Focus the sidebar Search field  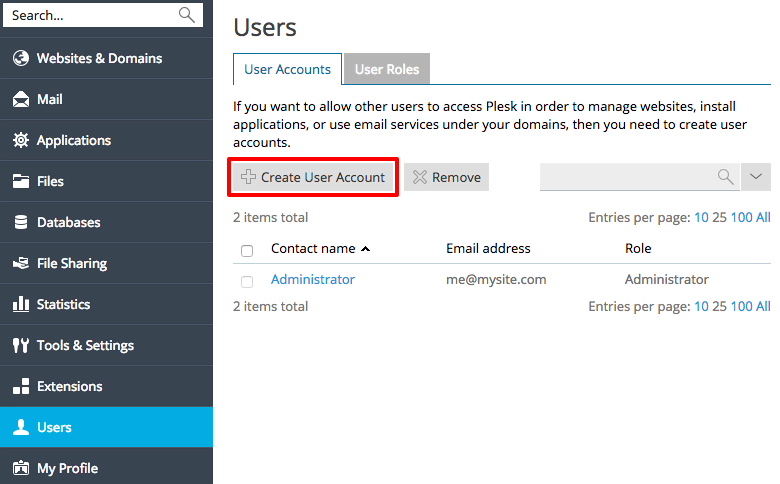click(x=103, y=15)
